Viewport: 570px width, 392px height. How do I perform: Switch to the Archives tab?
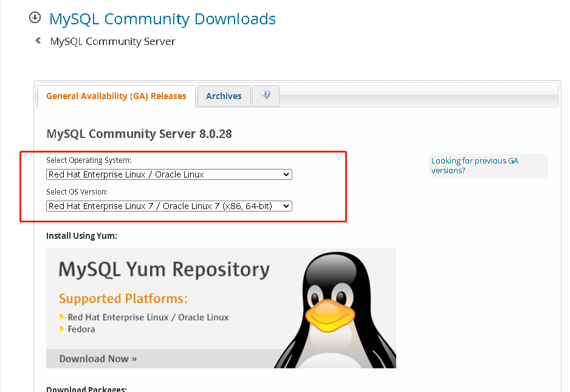(224, 96)
